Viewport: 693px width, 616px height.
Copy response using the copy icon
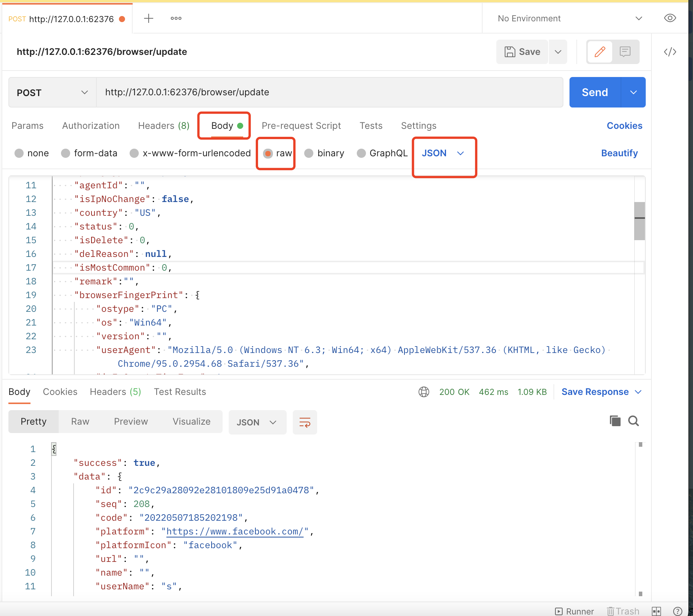[x=615, y=421]
